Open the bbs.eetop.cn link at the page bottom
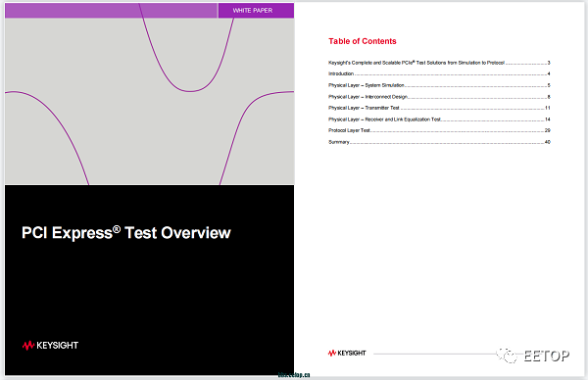 294,375
